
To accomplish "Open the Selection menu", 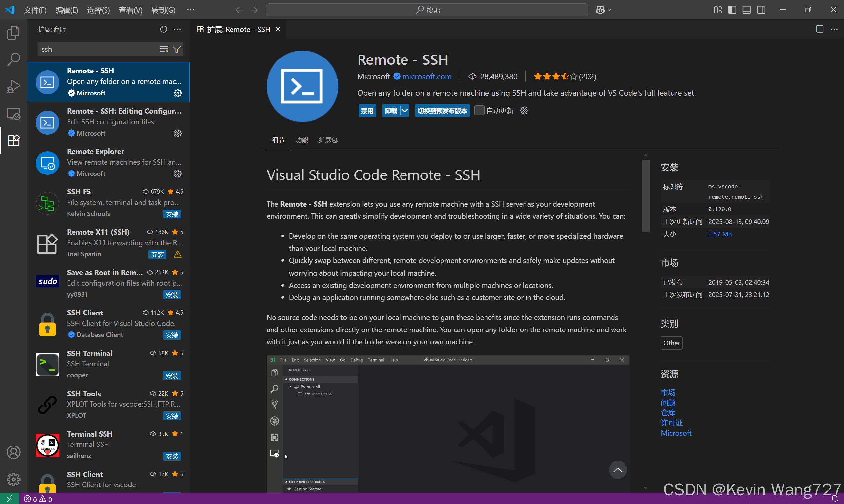I will click(x=98, y=10).
